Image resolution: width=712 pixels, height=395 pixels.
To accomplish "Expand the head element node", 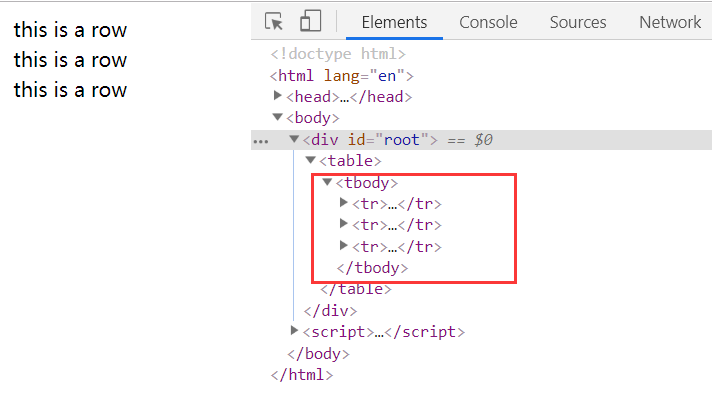I will click(277, 96).
